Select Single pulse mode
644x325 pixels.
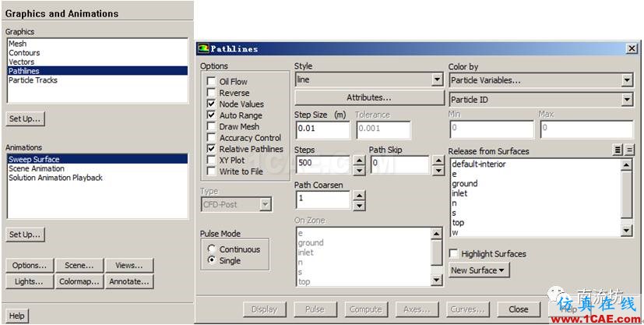212,260
